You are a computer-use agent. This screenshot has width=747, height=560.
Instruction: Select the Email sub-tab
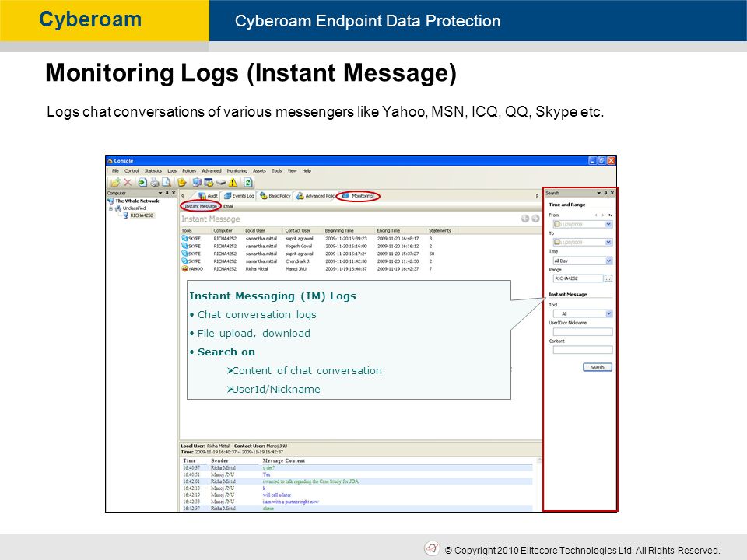229,206
